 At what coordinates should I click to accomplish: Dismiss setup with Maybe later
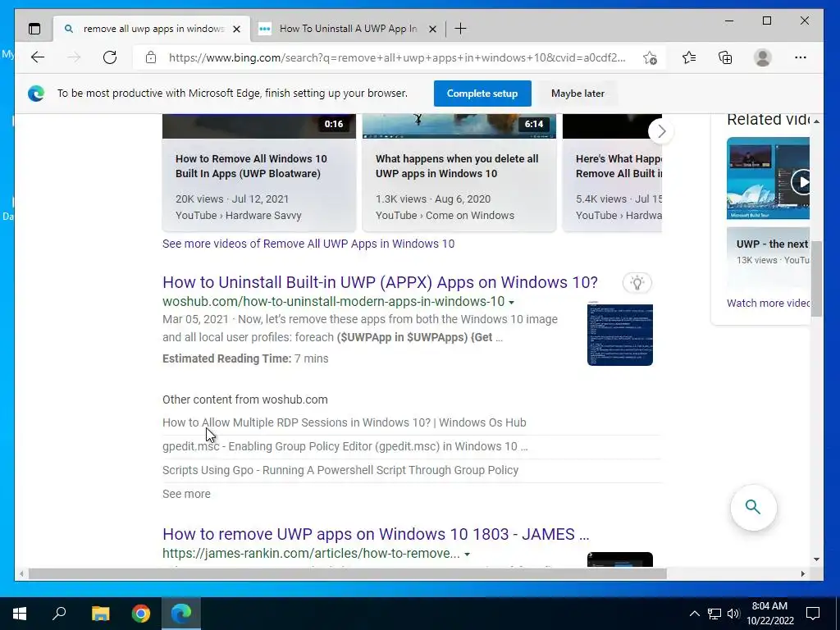point(577,94)
